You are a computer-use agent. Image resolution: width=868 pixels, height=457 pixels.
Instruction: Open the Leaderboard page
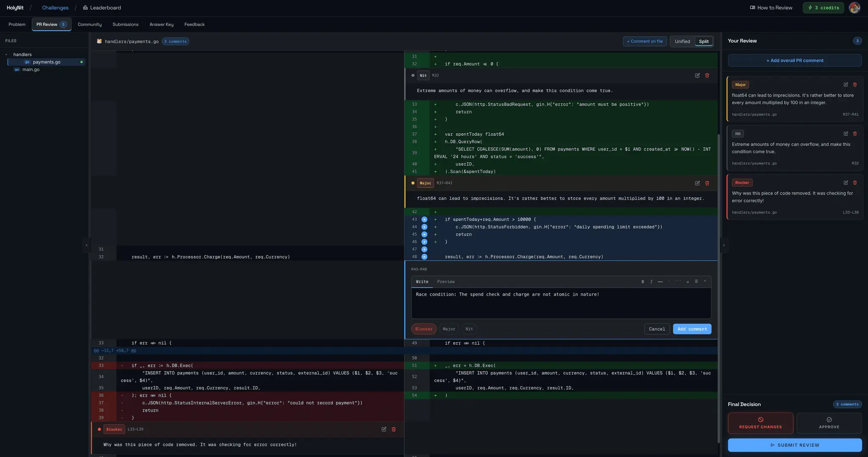coord(102,8)
